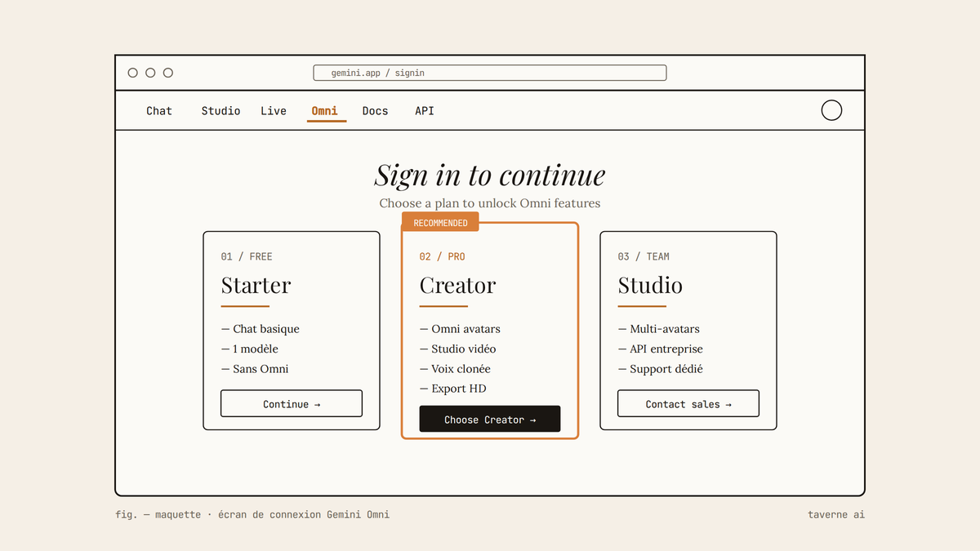Click the third window control circle
Screen dimensions: 980x551
168,73
